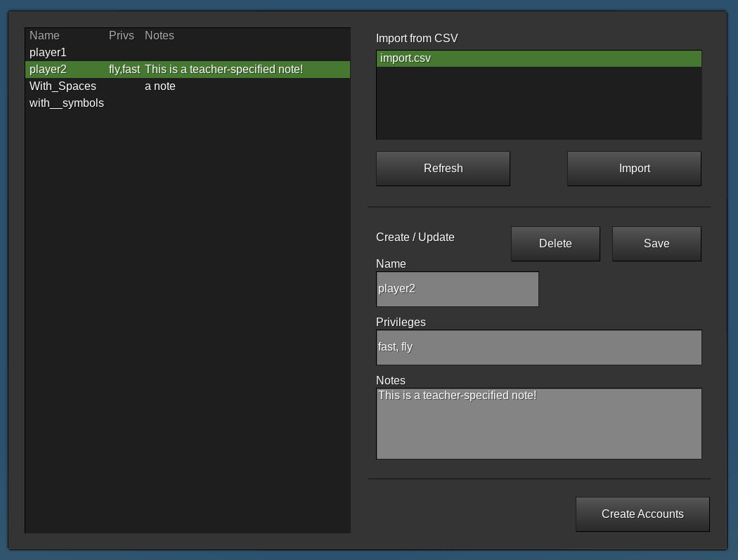Delete the selected account
738x560 pixels.
point(555,244)
